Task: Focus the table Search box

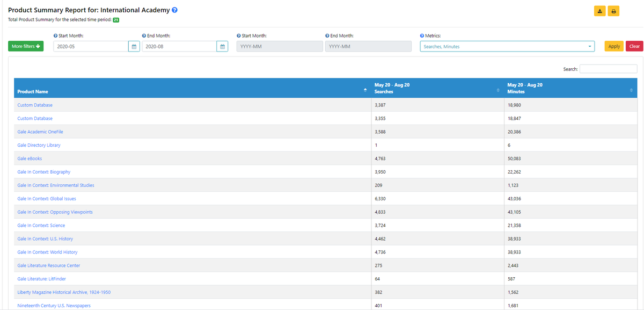Action: tap(608, 69)
